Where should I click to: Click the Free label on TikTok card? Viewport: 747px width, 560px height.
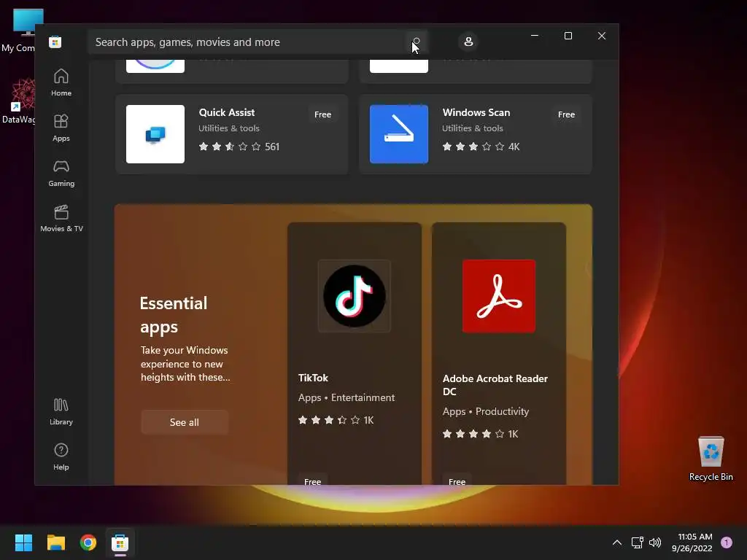coord(312,481)
